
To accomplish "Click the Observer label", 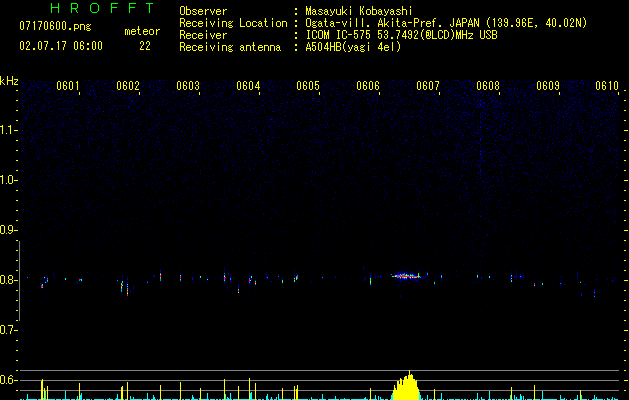I will tap(203, 11).
